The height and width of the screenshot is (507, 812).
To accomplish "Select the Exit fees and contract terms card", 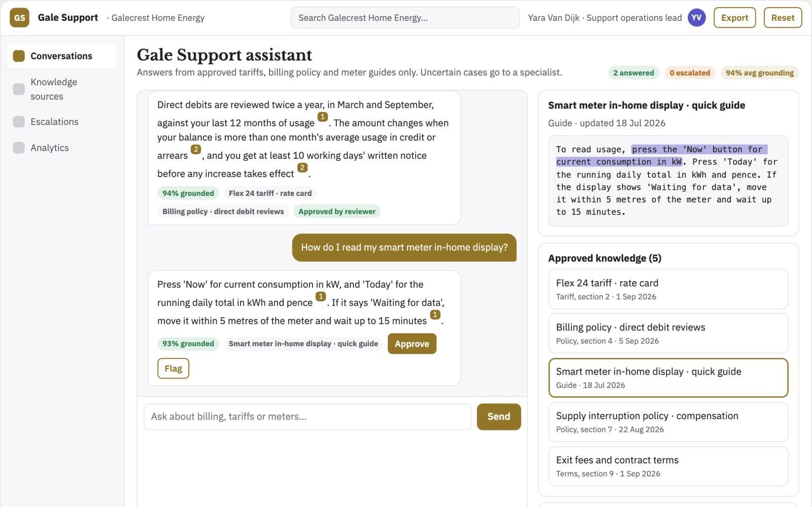I will pyautogui.click(x=668, y=466).
